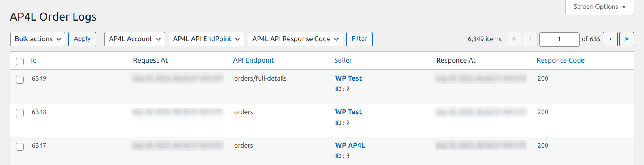Image resolution: width=644 pixels, height=165 pixels.
Task: Check the box for log 6347
Action: click(x=20, y=147)
